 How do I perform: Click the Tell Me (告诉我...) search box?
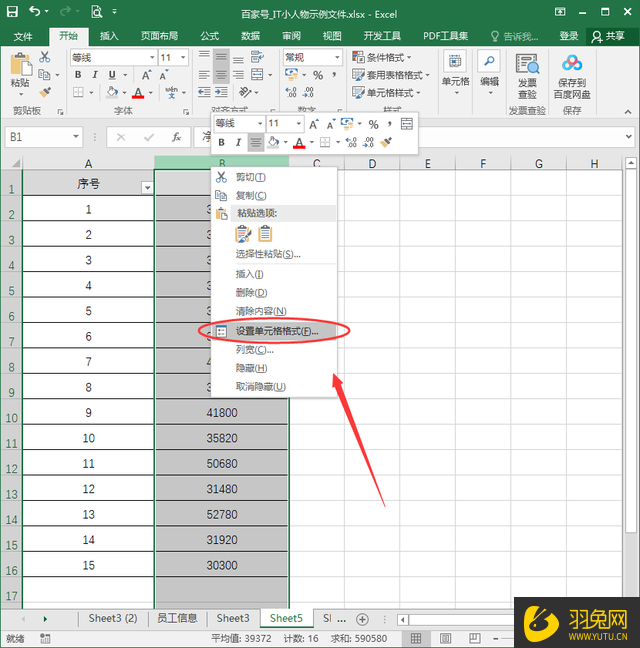coord(515,36)
